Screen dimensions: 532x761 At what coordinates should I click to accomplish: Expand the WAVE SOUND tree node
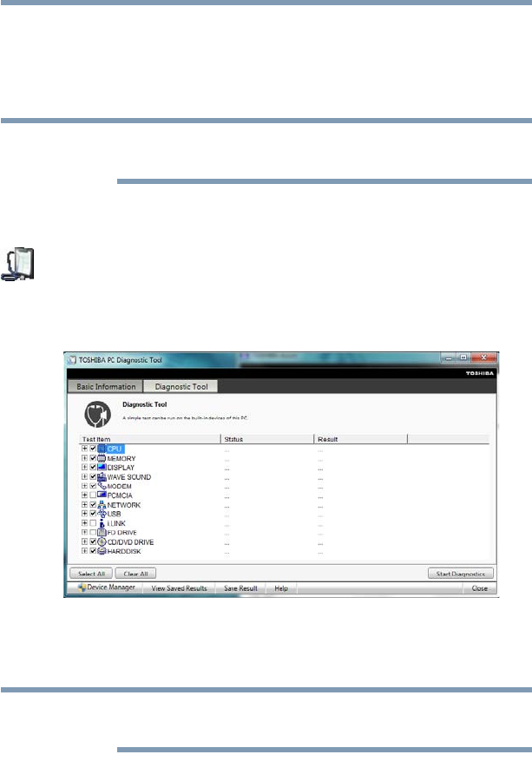84,476
